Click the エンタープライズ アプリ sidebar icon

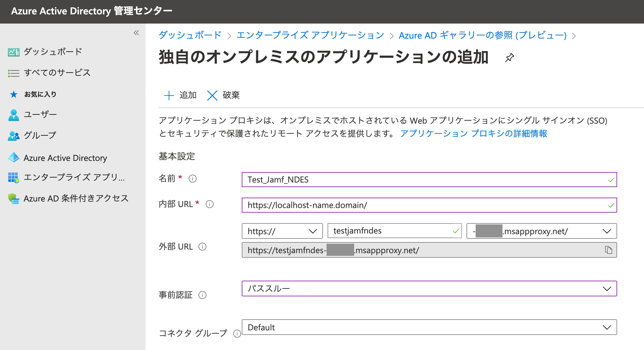[x=13, y=178]
